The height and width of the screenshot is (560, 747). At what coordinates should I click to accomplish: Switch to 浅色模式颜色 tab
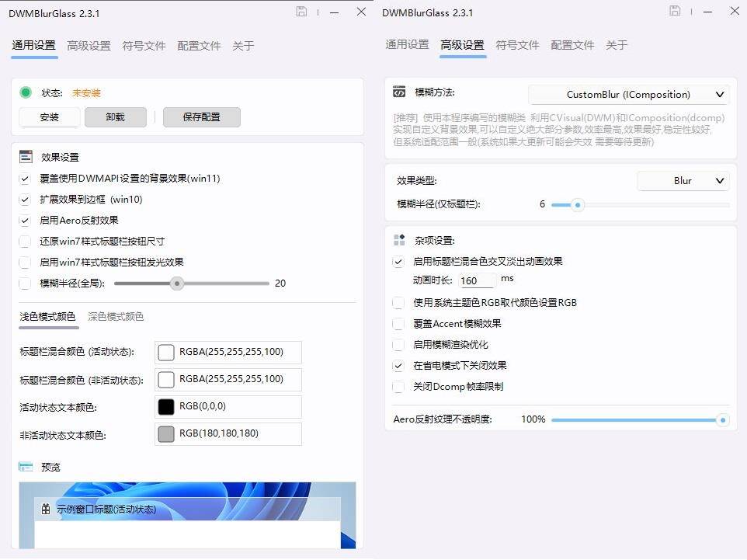click(47, 316)
